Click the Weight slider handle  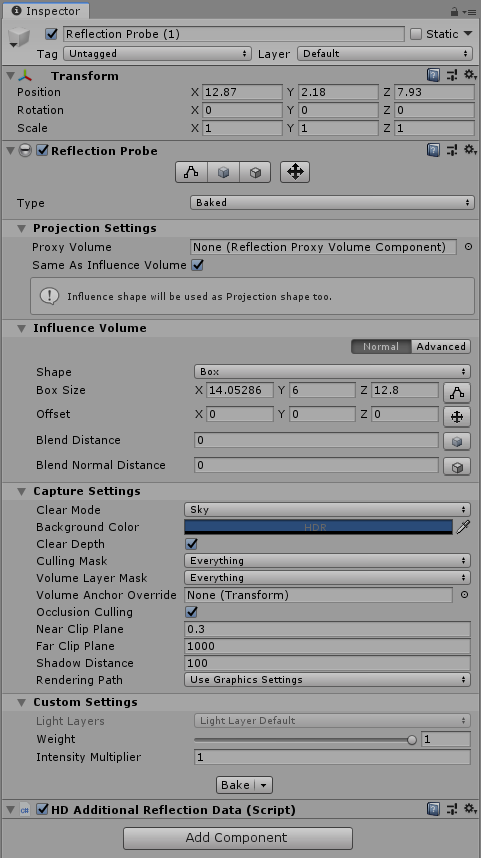click(412, 740)
